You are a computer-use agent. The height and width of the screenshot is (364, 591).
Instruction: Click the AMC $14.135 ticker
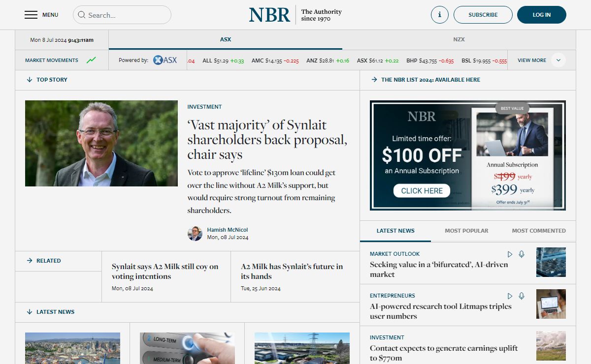click(275, 61)
